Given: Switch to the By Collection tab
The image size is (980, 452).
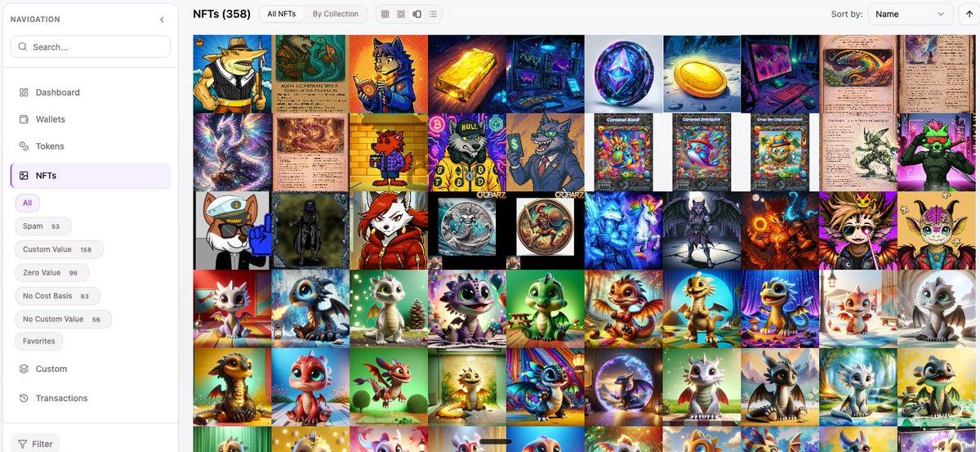Looking at the screenshot, I should pyautogui.click(x=336, y=14).
